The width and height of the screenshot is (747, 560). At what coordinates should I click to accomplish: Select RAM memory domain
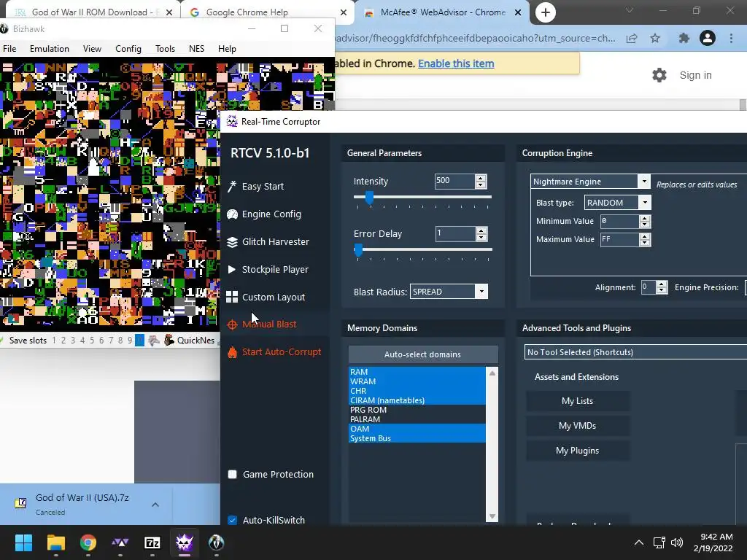(417, 372)
